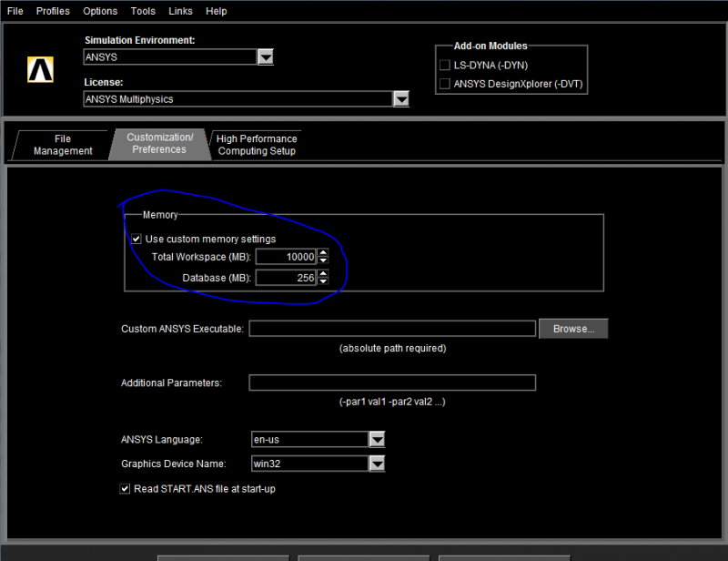Click the ANSYS logo icon
Image resolution: width=728 pixels, height=561 pixels.
[x=40, y=69]
